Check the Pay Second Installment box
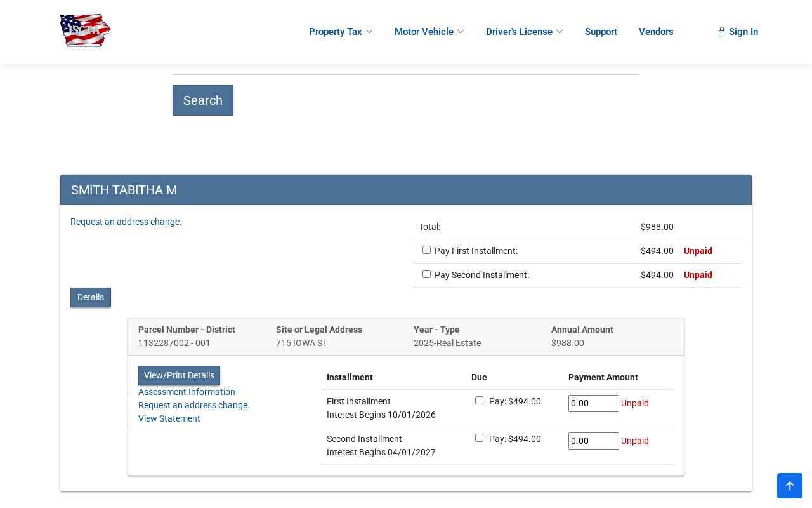This screenshot has width=812, height=508. (x=426, y=274)
